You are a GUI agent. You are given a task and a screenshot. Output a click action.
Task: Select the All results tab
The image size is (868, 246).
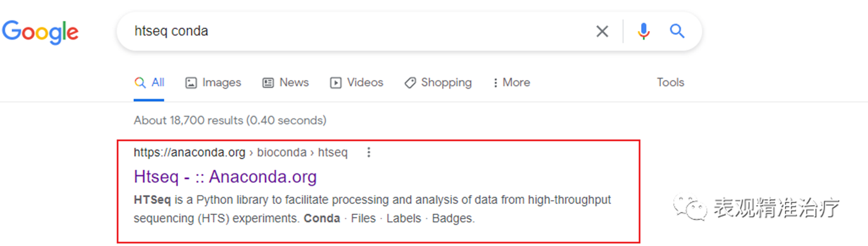149,82
